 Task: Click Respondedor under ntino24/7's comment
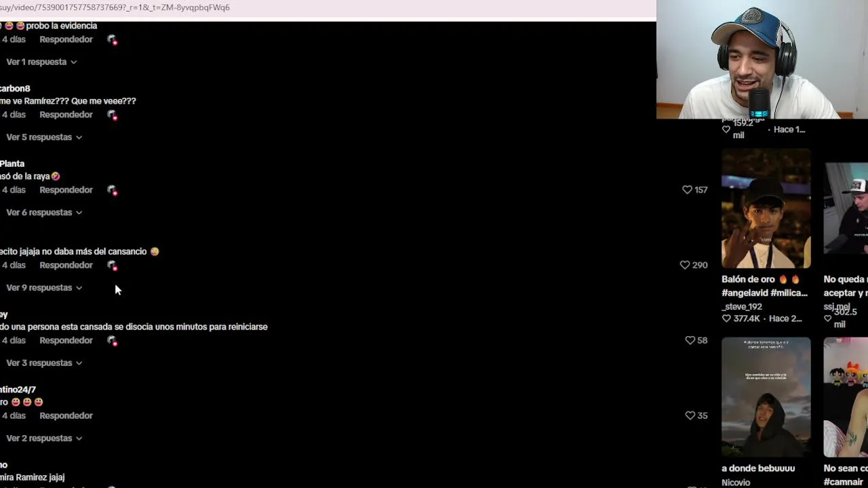tap(66, 415)
